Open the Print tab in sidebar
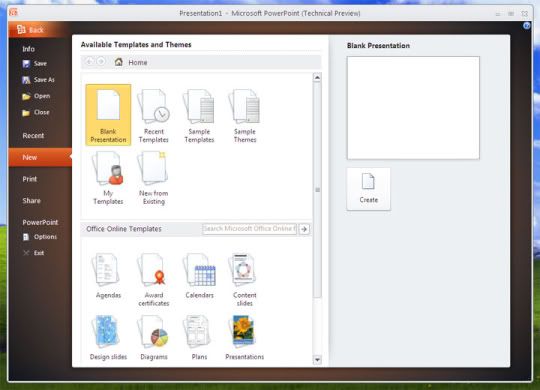540x390 pixels. pyautogui.click(x=30, y=179)
